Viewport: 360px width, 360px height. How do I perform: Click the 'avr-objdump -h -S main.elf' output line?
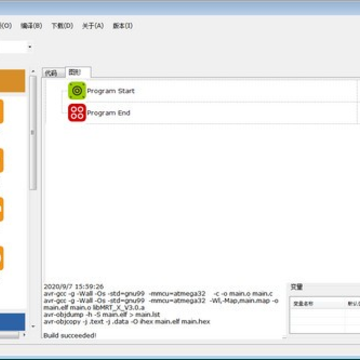click(102, 315)
